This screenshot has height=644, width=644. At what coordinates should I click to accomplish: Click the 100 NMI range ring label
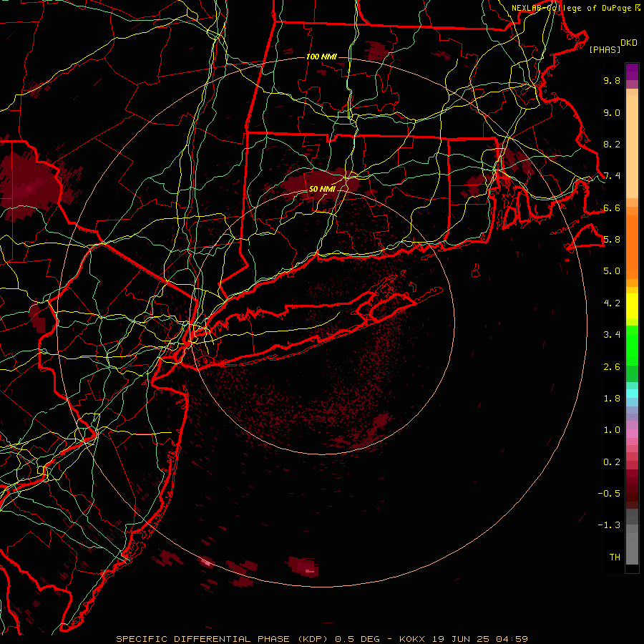pos(321,57)
